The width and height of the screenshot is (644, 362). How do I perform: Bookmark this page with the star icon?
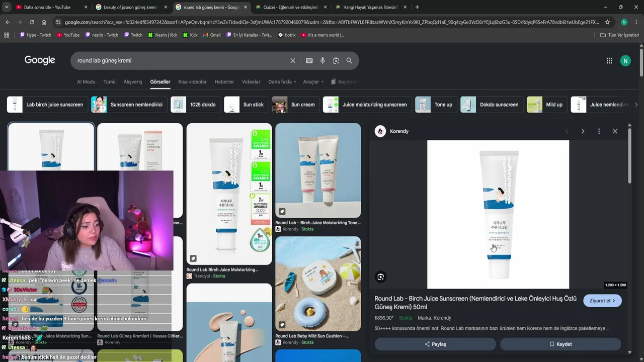607,22
